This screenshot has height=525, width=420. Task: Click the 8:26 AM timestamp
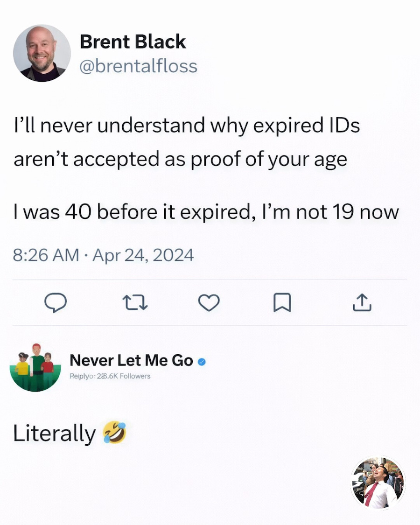click(x=46, y=255)
